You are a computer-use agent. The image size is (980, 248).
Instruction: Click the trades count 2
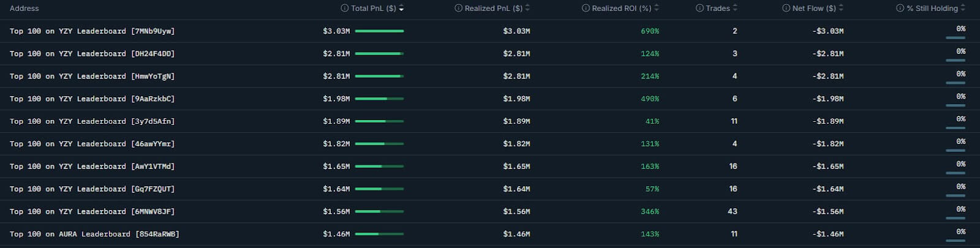735,31
